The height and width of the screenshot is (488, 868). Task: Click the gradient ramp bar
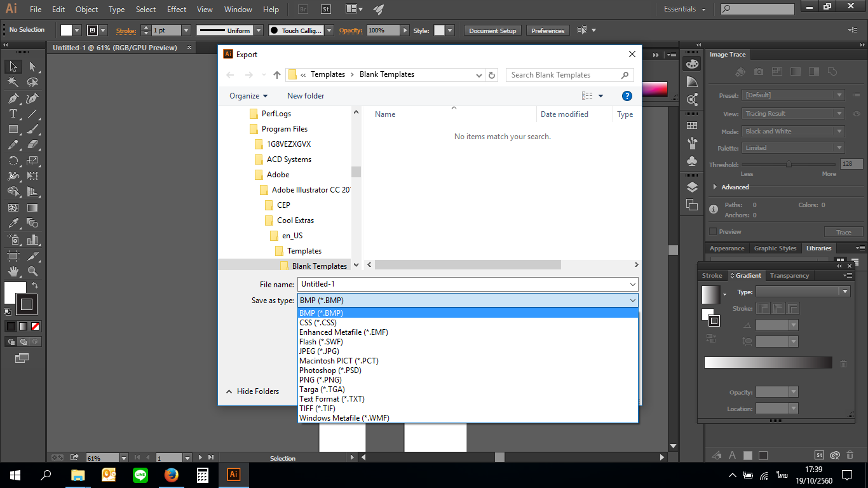pyautogui.click(x=768, y=363)
